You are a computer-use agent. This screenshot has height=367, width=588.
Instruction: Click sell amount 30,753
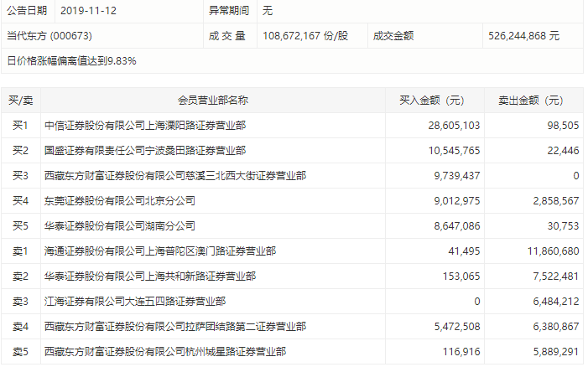pyautogui.click(x=563, y=226)
